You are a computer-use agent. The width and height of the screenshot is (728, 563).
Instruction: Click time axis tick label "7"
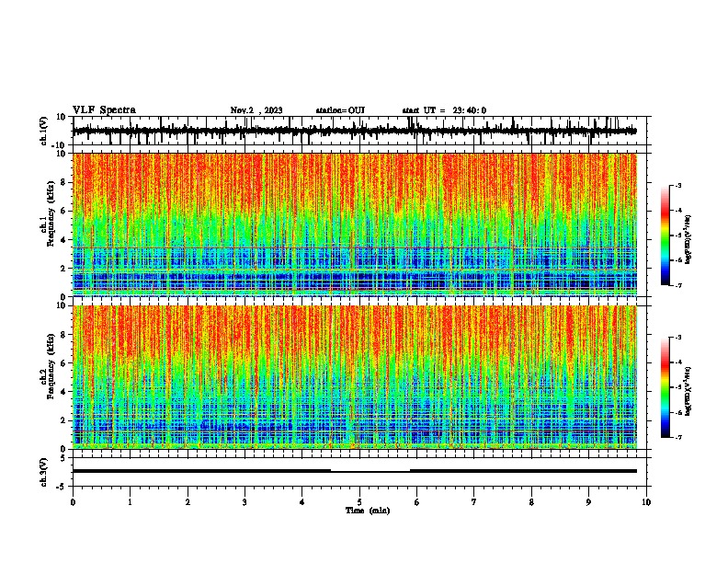[474, 502]
